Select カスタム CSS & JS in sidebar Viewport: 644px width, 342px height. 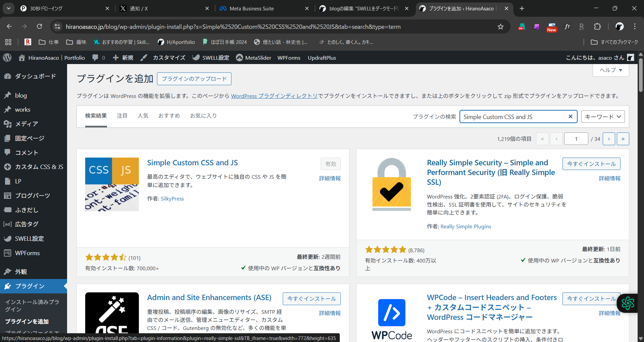tap(38, 167)
